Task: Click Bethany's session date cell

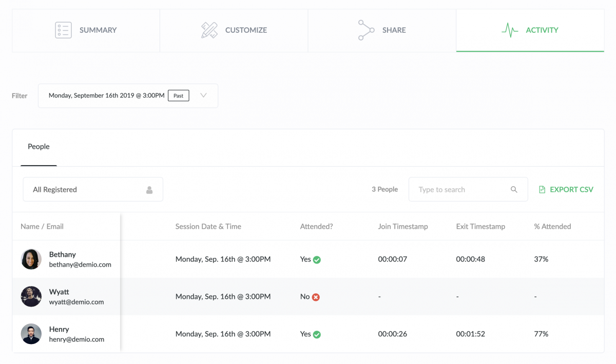Action: [223, 259]
